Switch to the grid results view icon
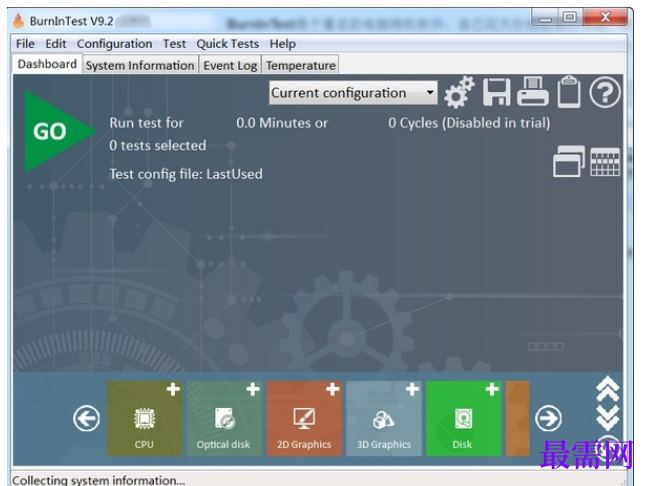The width and height of the screenshot is (652, 486). [x=605, y=162]
